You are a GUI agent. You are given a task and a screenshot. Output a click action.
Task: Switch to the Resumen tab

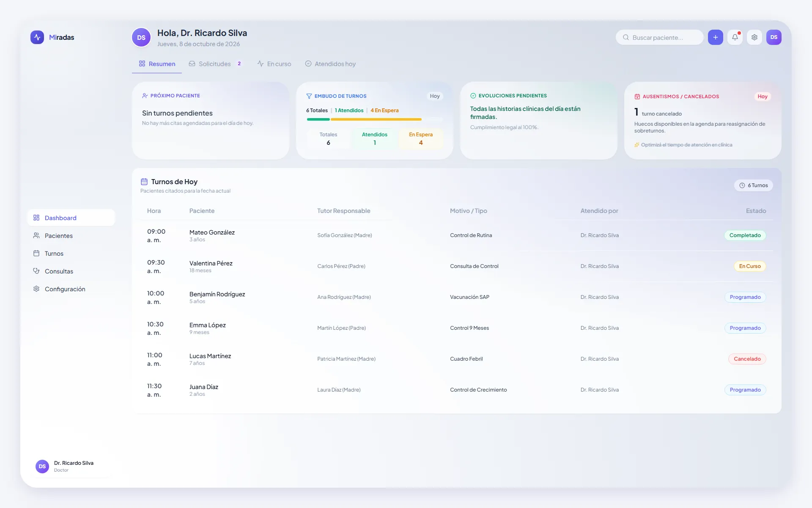tap(157, 64)
